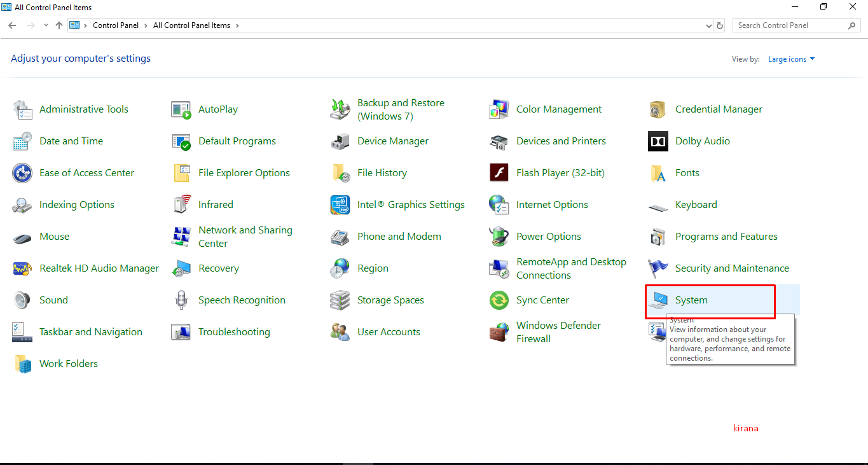868x465 pixels.
Task: Open the Programs and Features icon
Action: [658, 237]
